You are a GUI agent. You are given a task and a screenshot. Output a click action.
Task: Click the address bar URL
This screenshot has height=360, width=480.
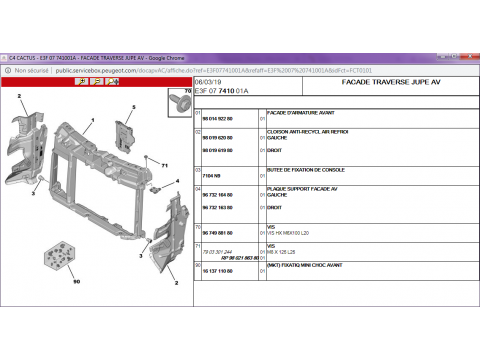(213, 71)
